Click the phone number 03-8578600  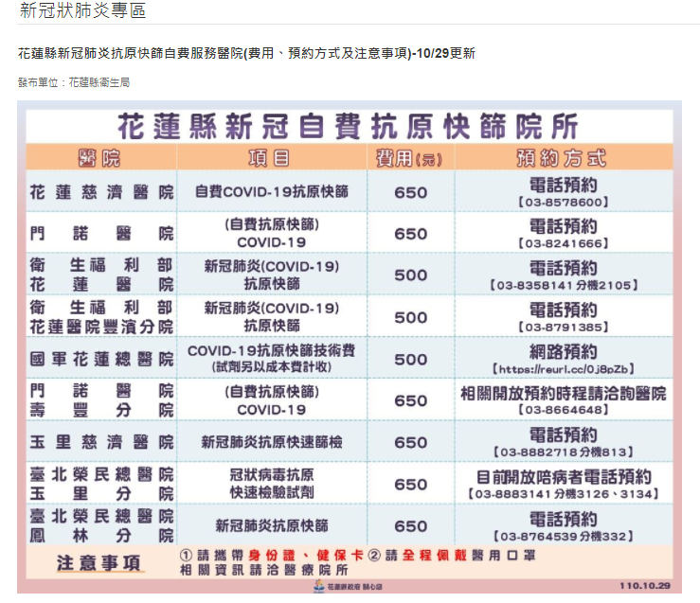(563, 202)
